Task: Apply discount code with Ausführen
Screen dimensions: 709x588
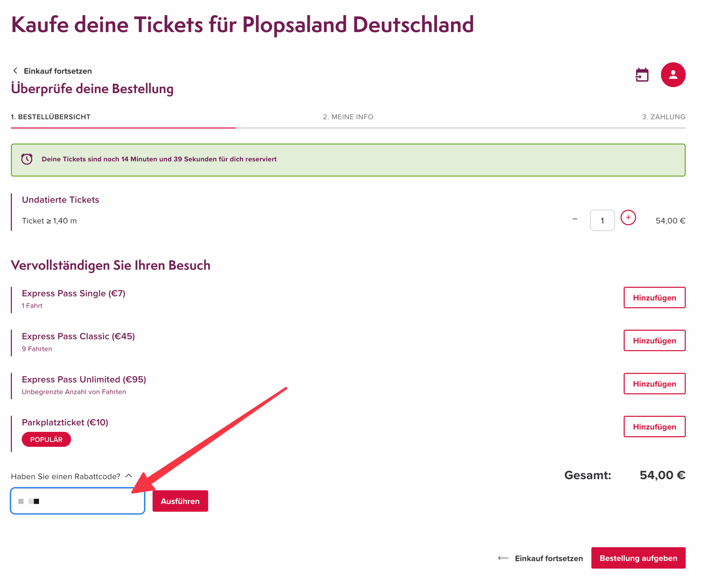Action: [x=180, y=501]
